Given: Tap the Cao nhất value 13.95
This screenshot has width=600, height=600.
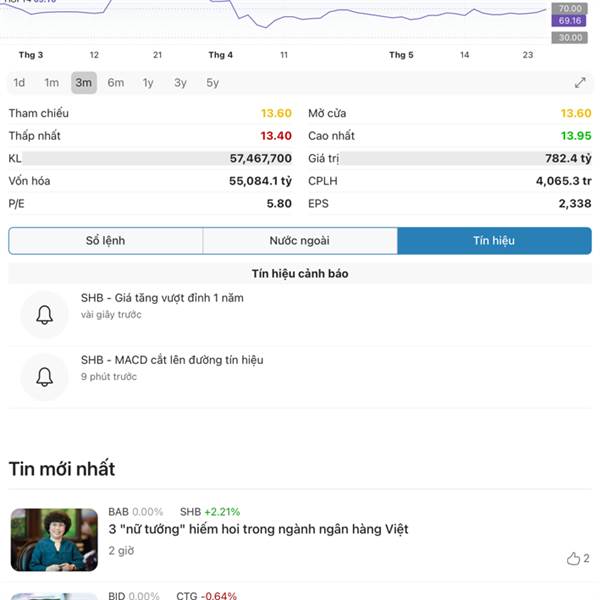Looking at the screenshot, I should point(576,136).
